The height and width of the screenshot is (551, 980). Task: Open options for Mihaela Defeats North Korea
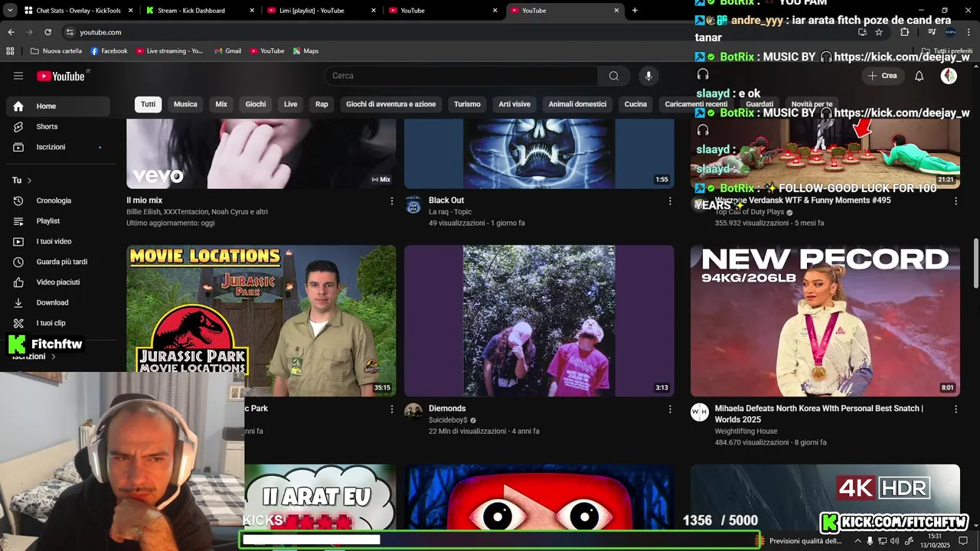[955, 409]
